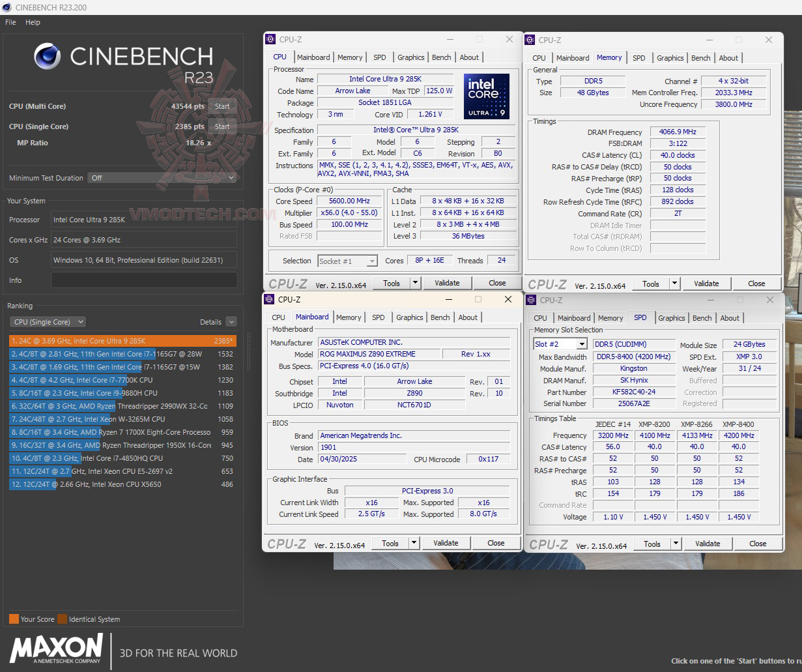Select the i7-1165G7 @ 28W ranking row
Image resolution: width=802 pixels, height=672 pixels.
(x=122, y=354)
